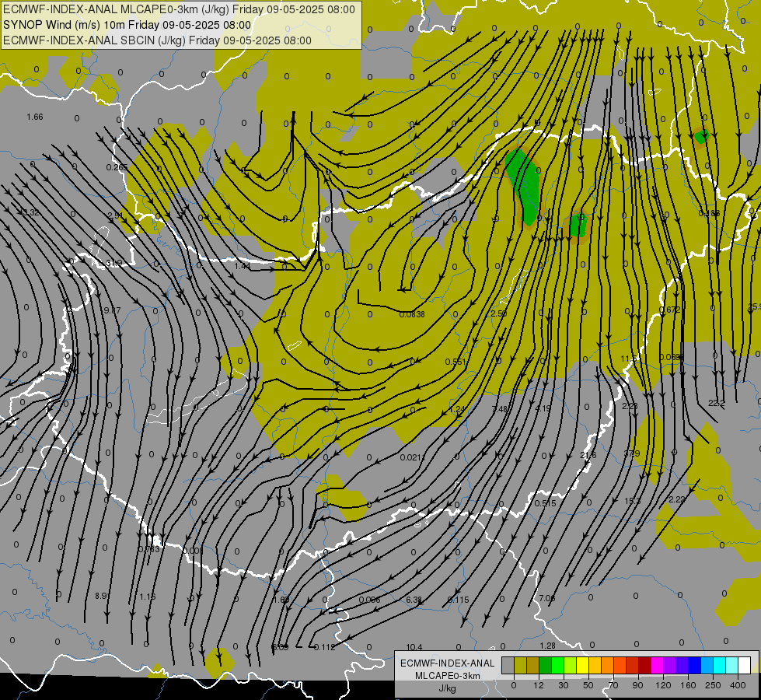Screen dimensions: 761x700
Task: Click the map value 0.551
Action: pyautogui.click(x=456, y=362)
